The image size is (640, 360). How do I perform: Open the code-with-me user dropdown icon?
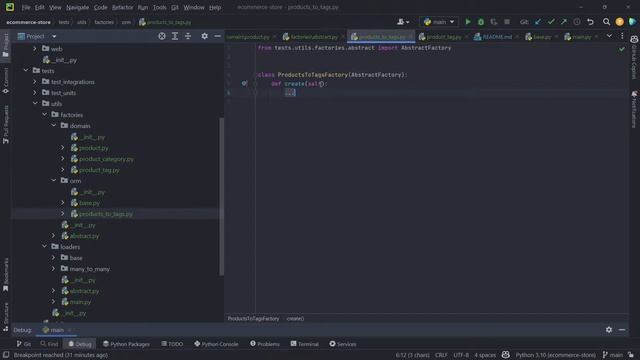[403, 22]
